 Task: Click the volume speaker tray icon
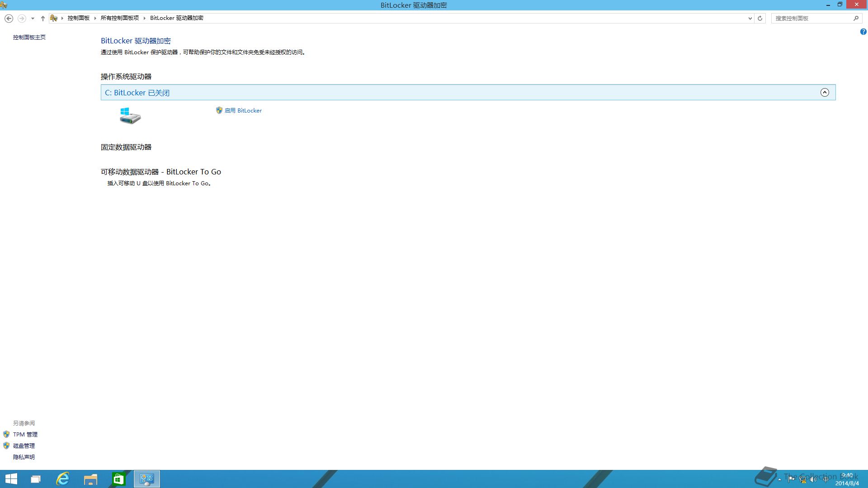pos(814,479)
